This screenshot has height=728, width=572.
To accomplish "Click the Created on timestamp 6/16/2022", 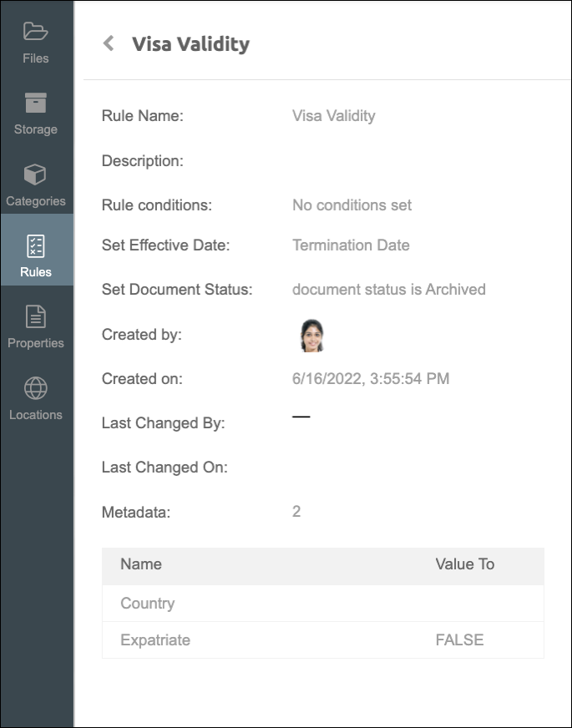I will coord(371,379).
